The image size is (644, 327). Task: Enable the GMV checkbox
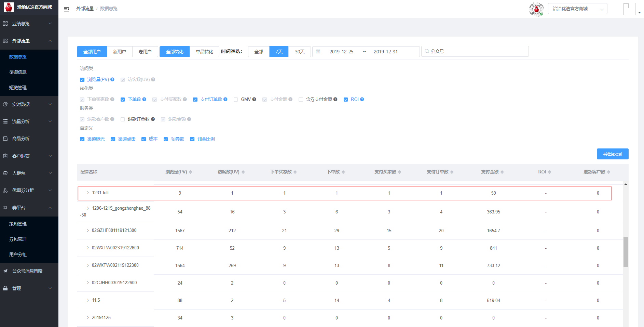(236, 100)
